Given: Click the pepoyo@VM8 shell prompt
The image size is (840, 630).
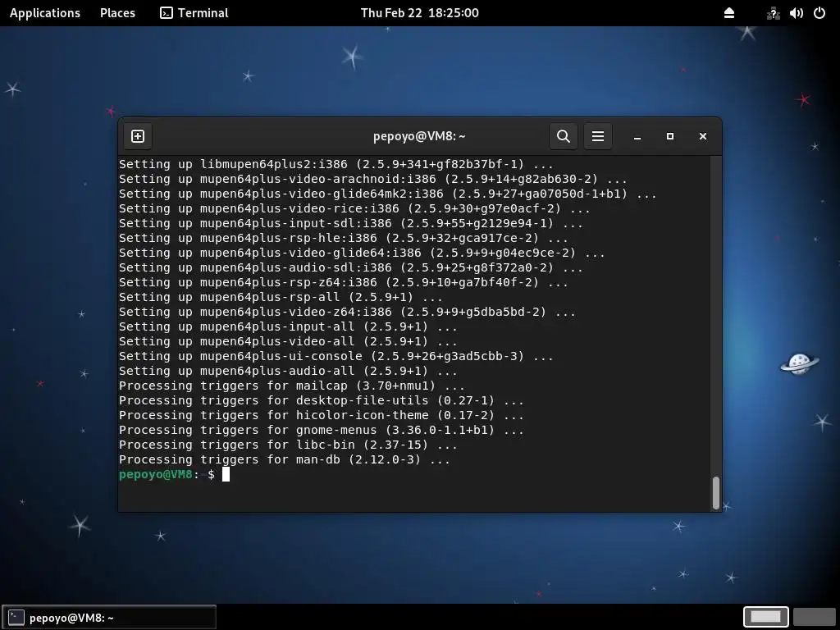Looking at the screenshot, I should point(167,475).
